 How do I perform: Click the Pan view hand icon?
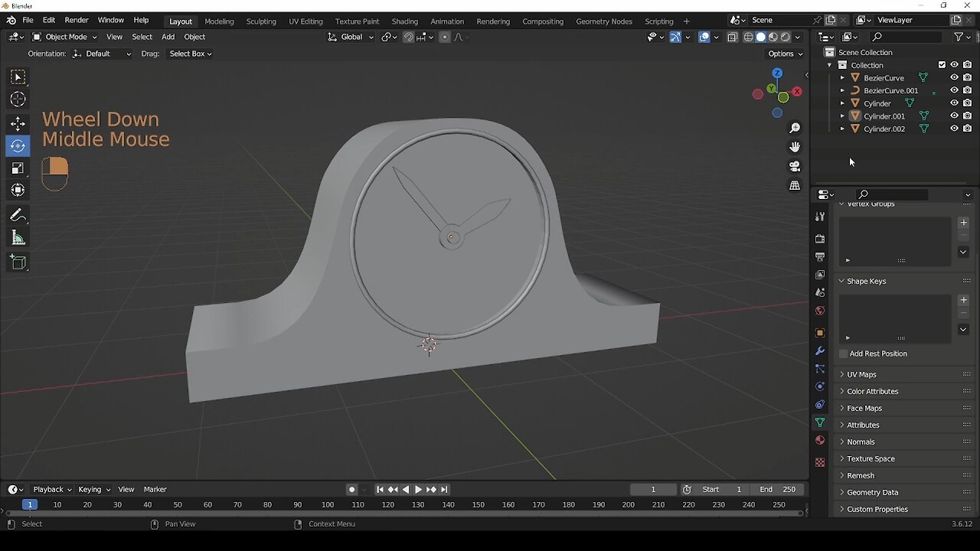click(795, 147)
